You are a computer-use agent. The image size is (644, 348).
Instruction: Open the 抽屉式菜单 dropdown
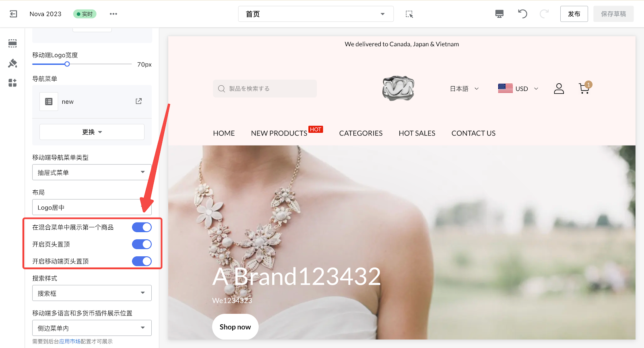(92, 172)
